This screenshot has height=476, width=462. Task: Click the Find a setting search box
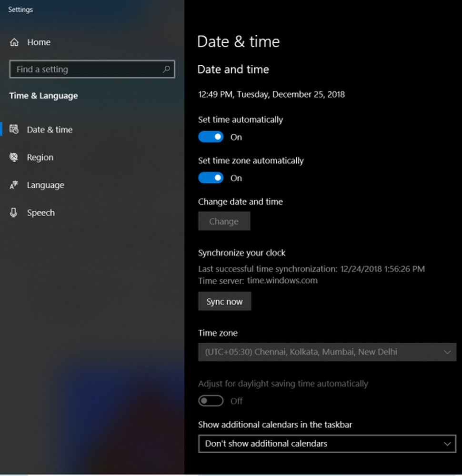(86, 69)
